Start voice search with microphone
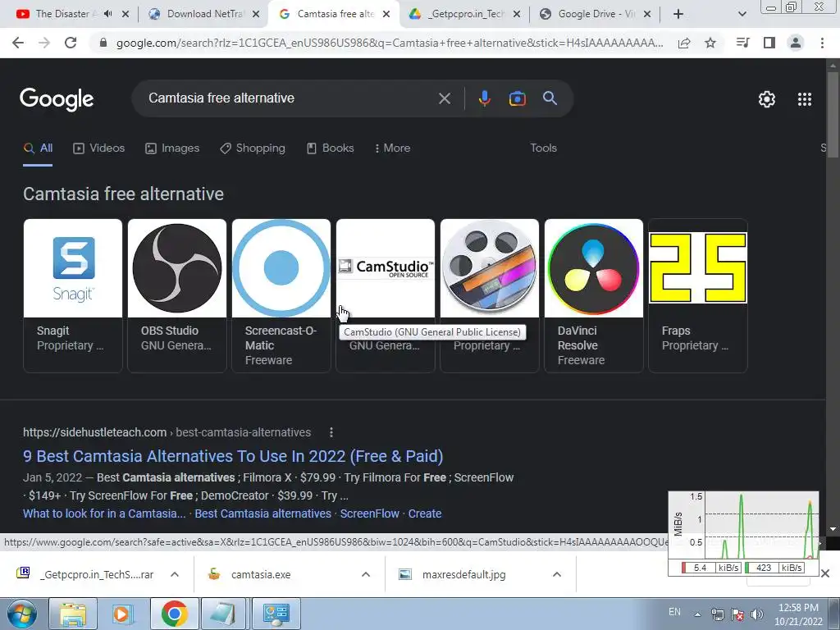This screenshot has height=630, width=840. point(484,98)
